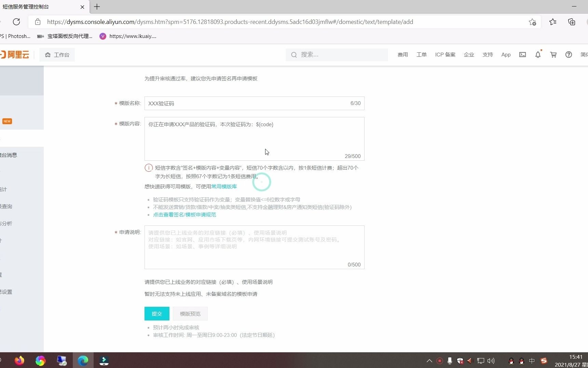This screenshot has width=588, height=368.
Task: Open 点击查看签名/模板申请规范 link
Action: point(184,215)
